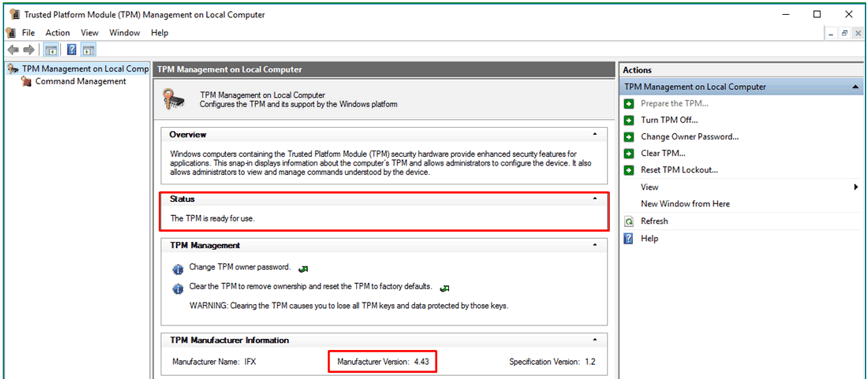
Task: Open the Window menu
Action: pos(124,33)
